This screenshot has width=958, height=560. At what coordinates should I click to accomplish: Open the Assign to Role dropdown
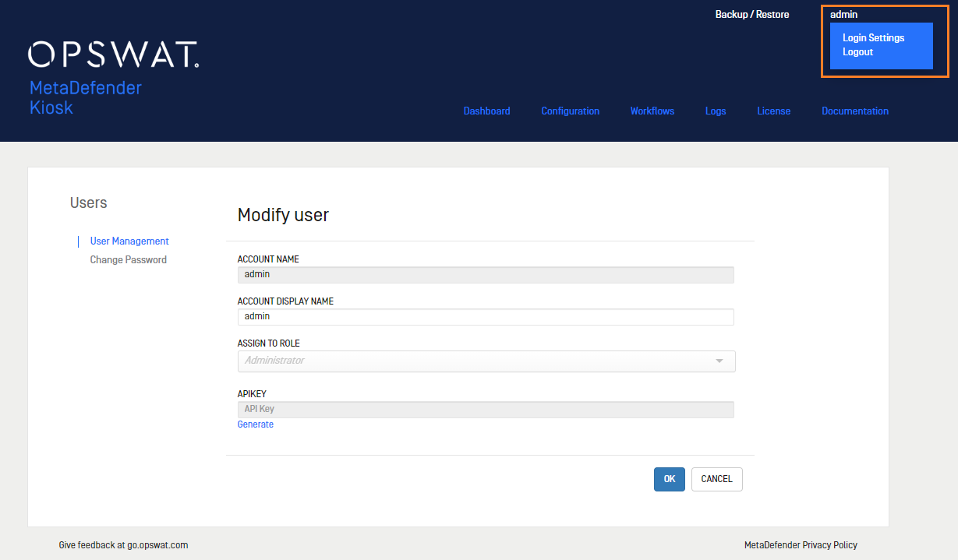[x=486, y=361]
